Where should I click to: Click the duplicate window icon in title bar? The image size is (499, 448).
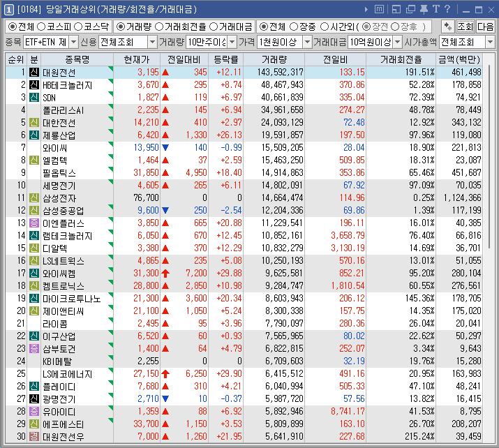click(x=410, y=10)
